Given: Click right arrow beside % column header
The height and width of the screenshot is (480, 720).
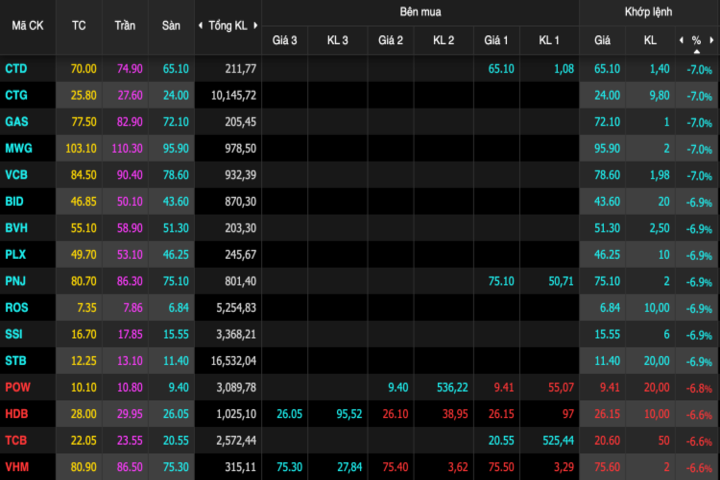Looking at the screenshot, I should 711,40.
